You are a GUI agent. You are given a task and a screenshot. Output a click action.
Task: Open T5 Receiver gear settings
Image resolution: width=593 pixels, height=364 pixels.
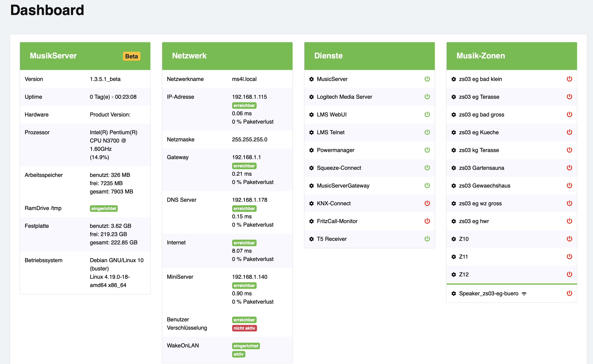[312, 239]
